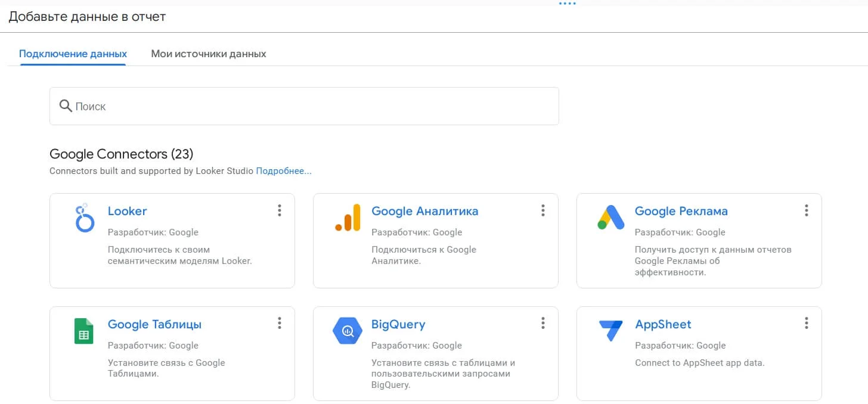868x404 pixels.
Task: Expand BigQuery card's more options menu
Action: pos(542,323)
